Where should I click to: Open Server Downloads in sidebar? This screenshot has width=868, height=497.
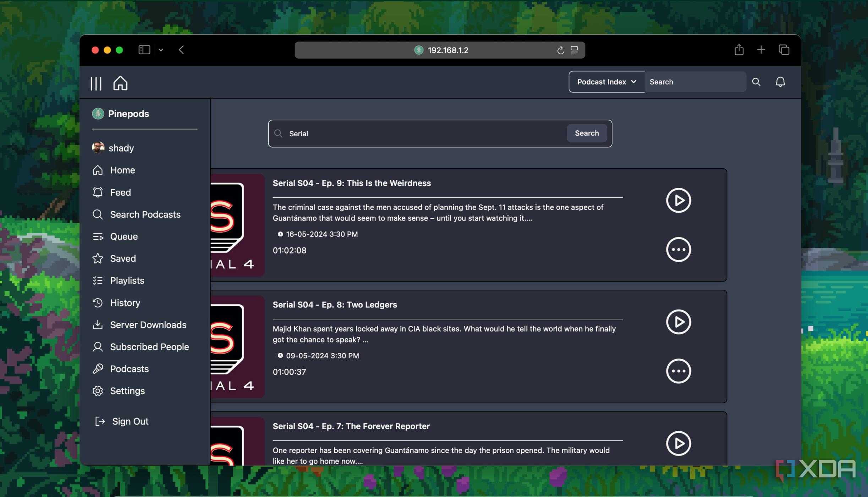click(139, 325)
